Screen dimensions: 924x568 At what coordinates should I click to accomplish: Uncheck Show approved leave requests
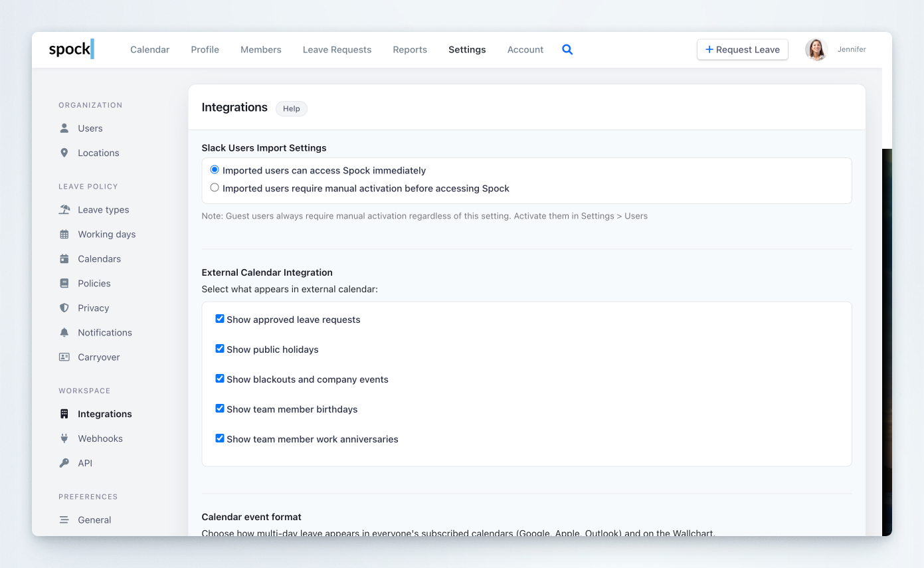tap(220, 319)
